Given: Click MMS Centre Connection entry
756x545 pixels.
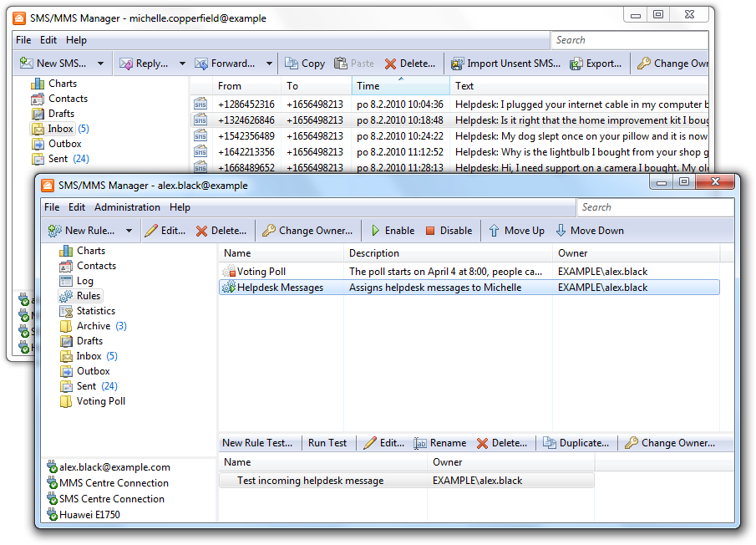Looking at the screenshot, I should 108,483.
